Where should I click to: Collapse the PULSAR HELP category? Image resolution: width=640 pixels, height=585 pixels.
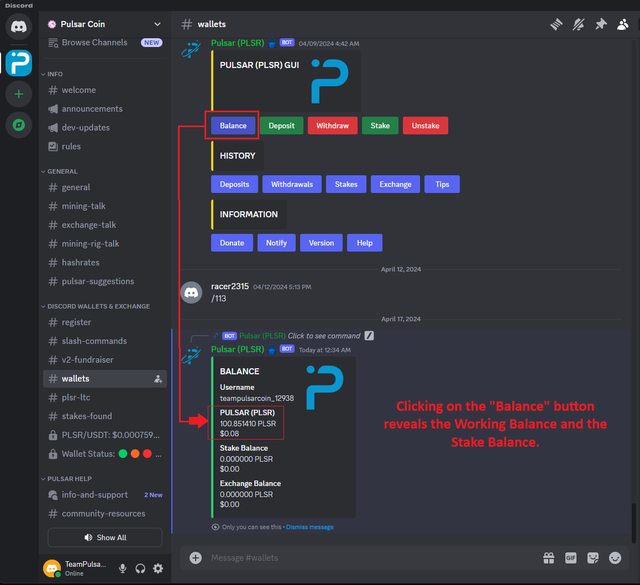pyautogui.click(x=67, y=478)
